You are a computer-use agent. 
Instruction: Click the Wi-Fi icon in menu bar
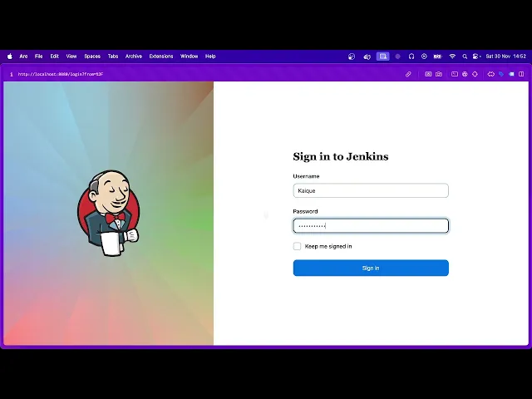point(452,57)
